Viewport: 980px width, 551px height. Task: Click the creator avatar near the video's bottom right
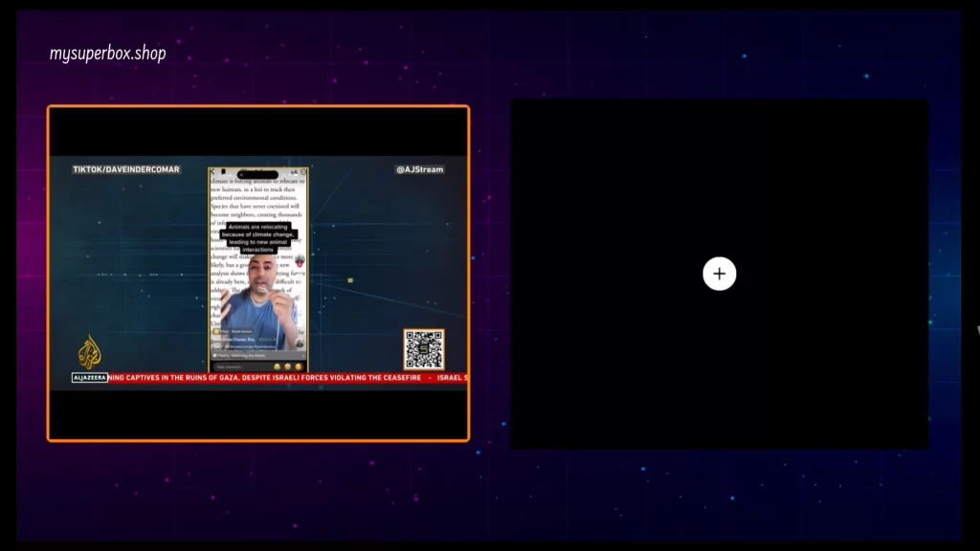click(x=299, y=342)
